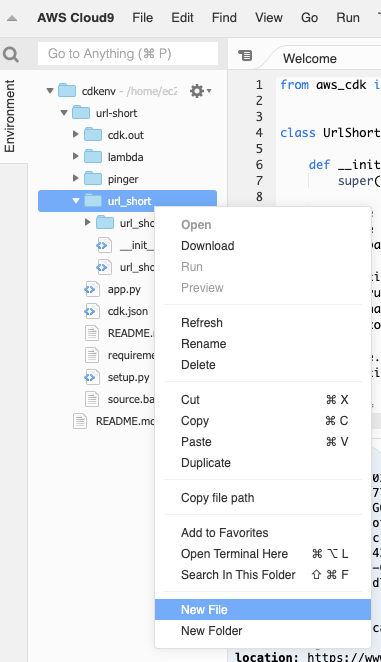Viewport: 381px width, 662px height.
Task: Click the requirements text file icon
Action: coord(92,355)
